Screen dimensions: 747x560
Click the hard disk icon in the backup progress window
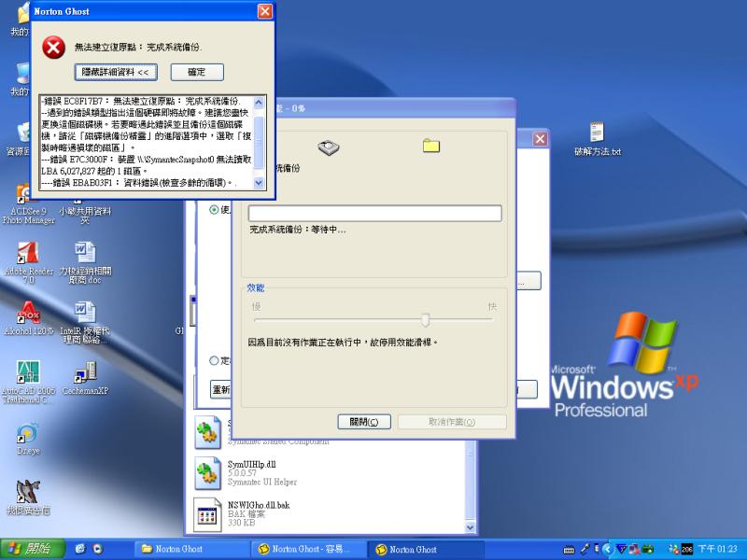(x=329, y=147)
